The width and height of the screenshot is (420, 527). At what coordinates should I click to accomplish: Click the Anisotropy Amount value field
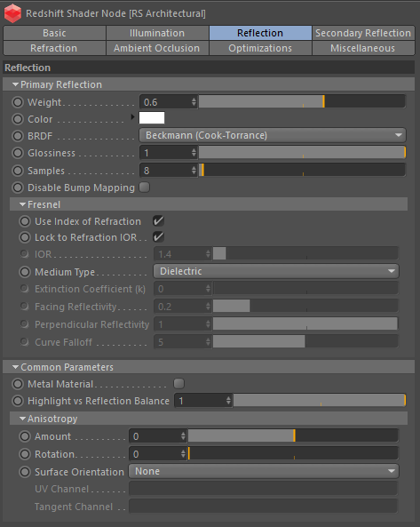click(155, 436)
